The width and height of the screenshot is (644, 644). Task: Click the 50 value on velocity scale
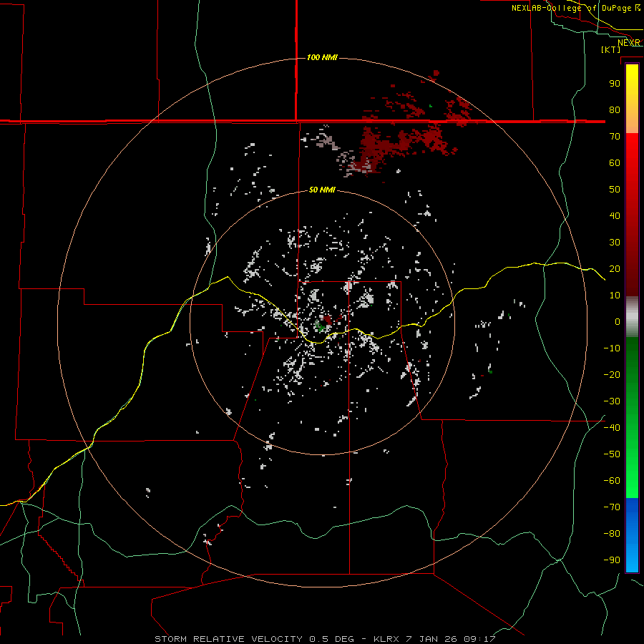[x=615, y=190]
